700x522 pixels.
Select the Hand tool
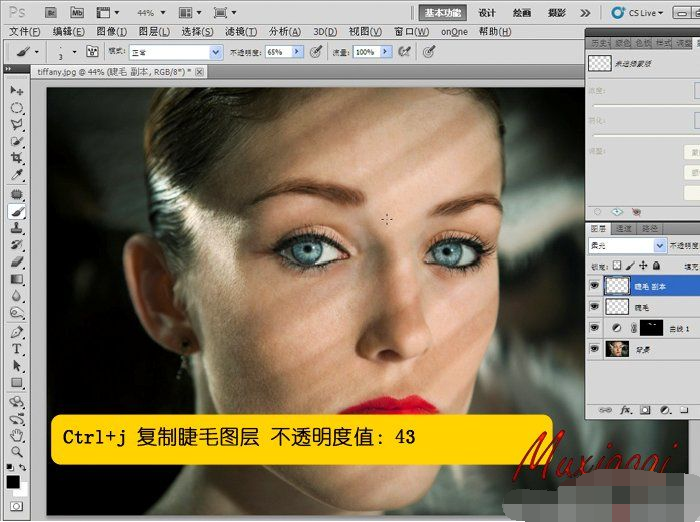pyautogui.click(x=17, y=435)
